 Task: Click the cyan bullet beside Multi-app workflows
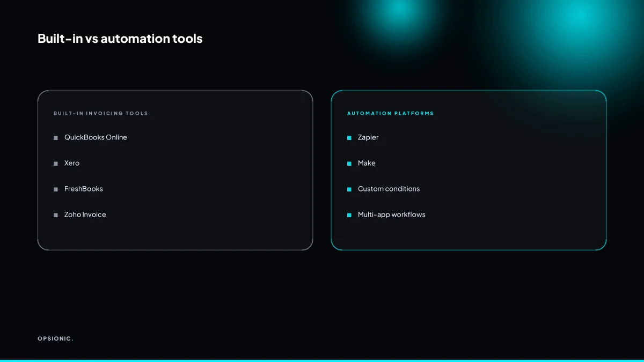click(349, 216)
